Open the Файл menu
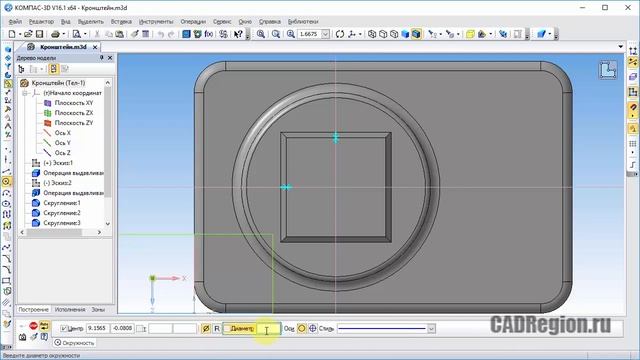This screenshot has height=360, width=640. 15,21
